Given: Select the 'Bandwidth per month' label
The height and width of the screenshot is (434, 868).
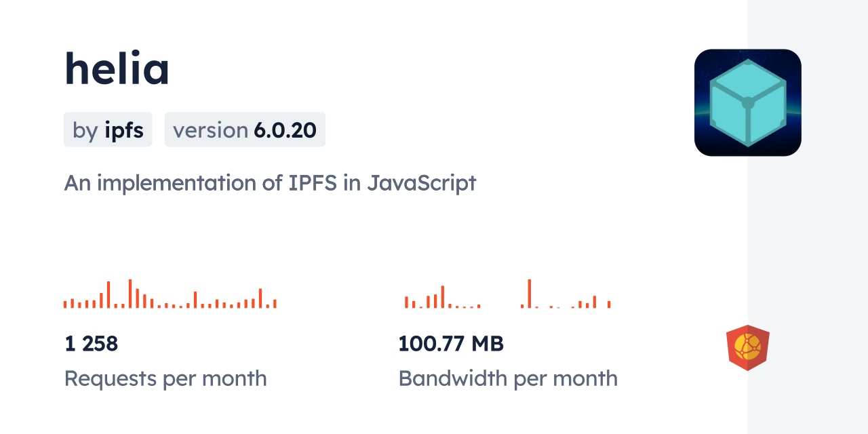Looking at the screenshot, I should pyautogui.click(x=508, y=378).
